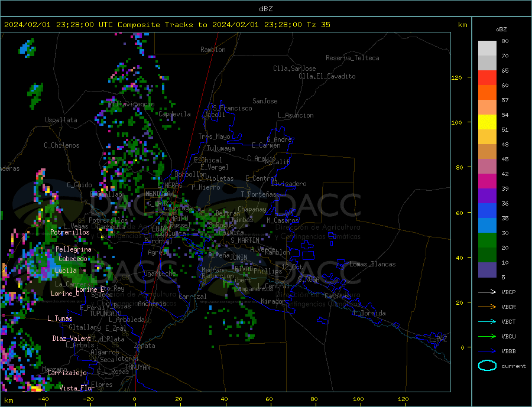This screenshot has height=407, width=532.
Task: Click the 'L_Asuncion' map label
Action: point(296,115)
